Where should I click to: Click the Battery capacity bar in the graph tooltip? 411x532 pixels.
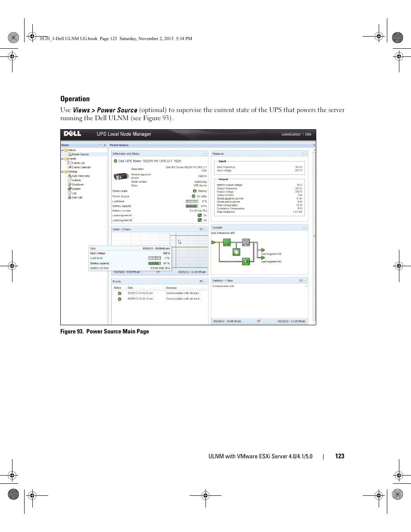tap(155, 263)
